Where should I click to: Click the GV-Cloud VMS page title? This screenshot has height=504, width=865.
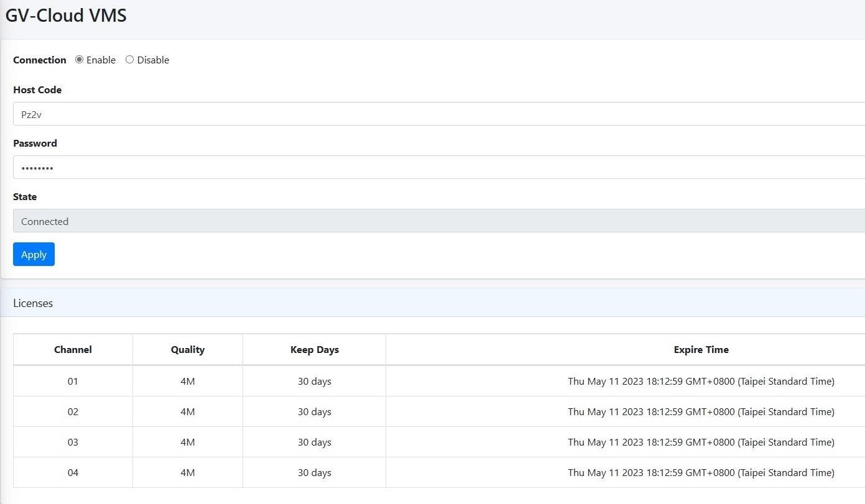[x=66, y=16]
